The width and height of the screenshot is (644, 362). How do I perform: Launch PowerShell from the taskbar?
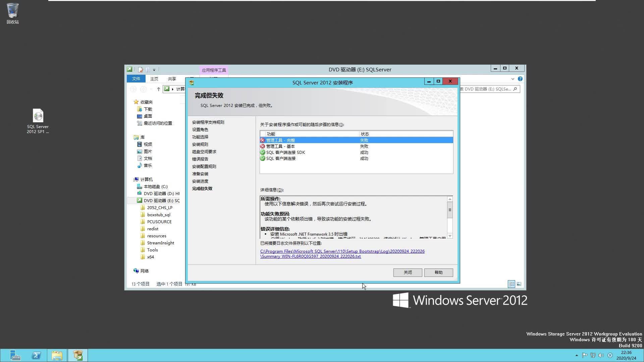(36, 355)
